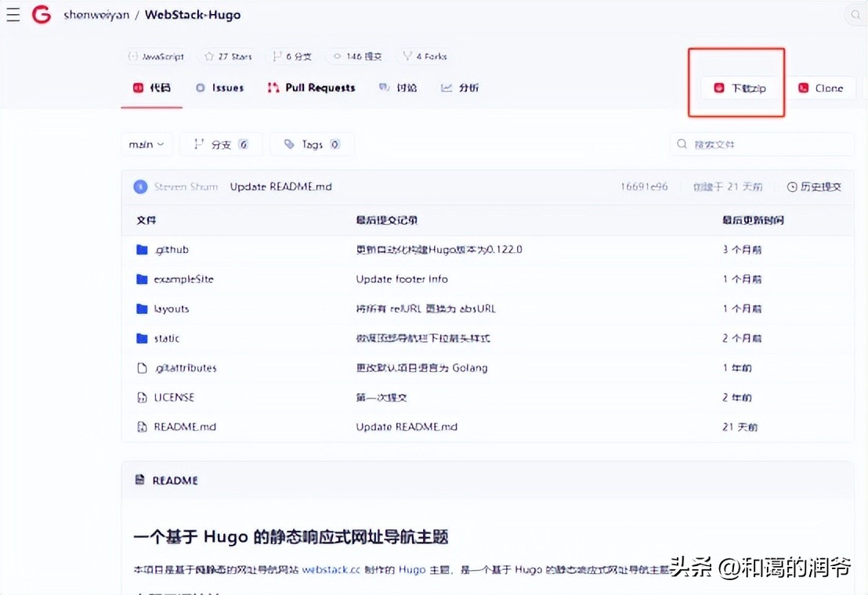This screenshot has height=595, width=868.
Task: Open the Gitee homepage logo
Action: pos(41,14)
